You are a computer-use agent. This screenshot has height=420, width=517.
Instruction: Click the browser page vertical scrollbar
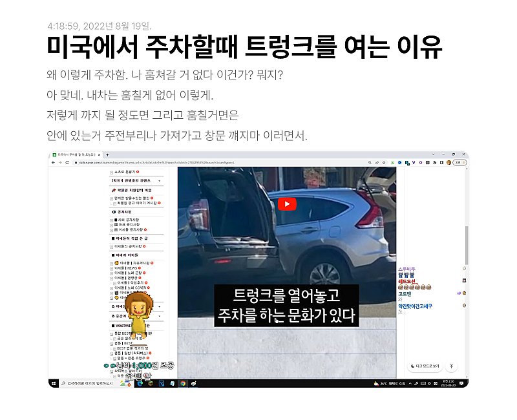tap(467, 246)
